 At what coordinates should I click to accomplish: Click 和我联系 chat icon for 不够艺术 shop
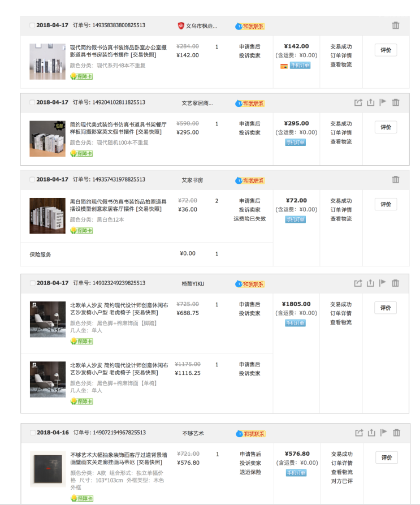click(250, 433)
